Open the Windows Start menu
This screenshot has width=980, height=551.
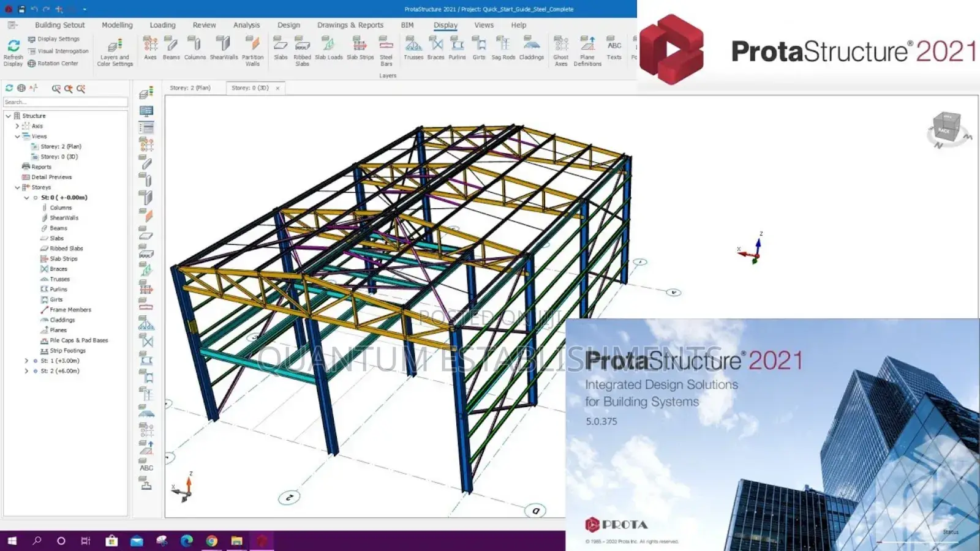pos(12,541)
